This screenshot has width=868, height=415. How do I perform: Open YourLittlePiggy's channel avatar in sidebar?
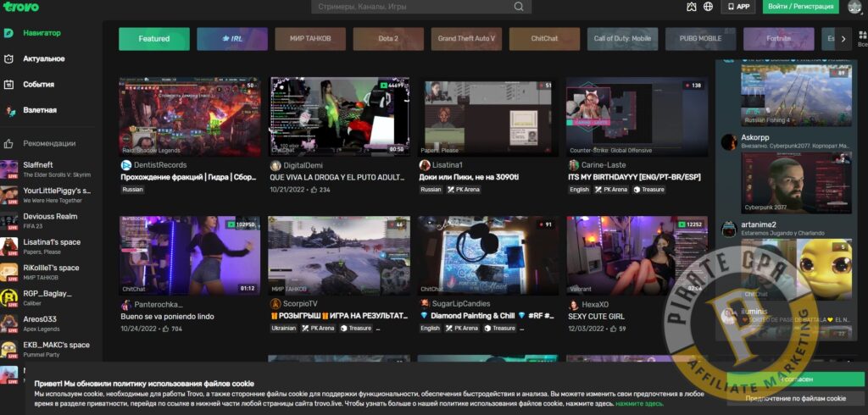8,195
